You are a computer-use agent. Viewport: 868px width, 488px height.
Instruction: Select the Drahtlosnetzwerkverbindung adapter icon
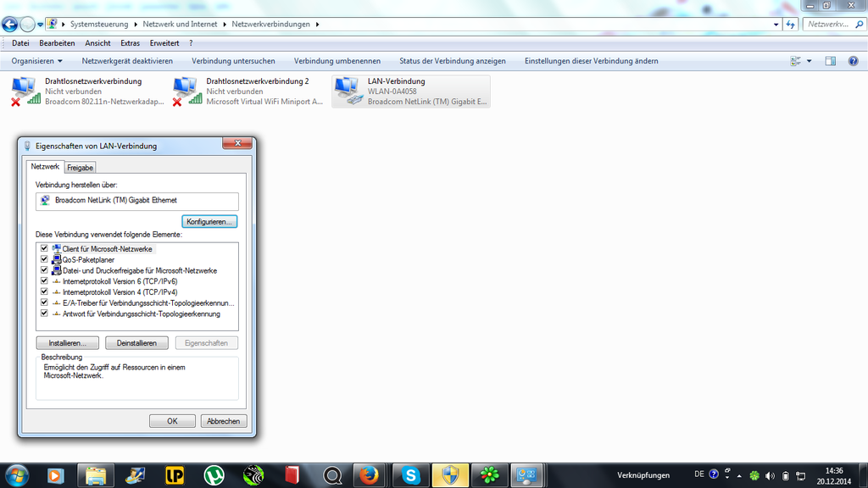click(x=25, y=91)
